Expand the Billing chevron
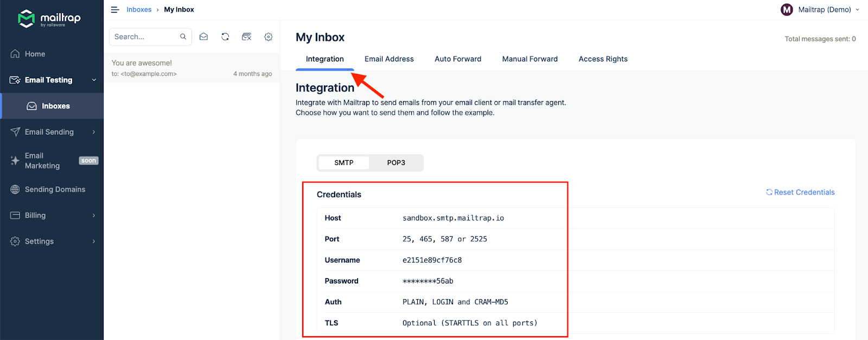Viewport: 868px width, 340px height. coord(94,216)
